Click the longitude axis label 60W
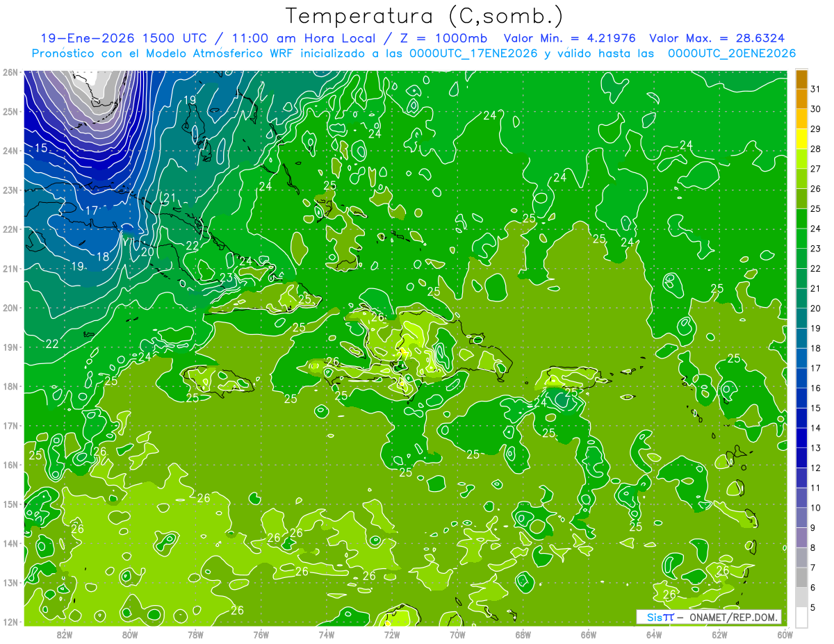Viewport: 834px width, 644px height. [785, 634]
